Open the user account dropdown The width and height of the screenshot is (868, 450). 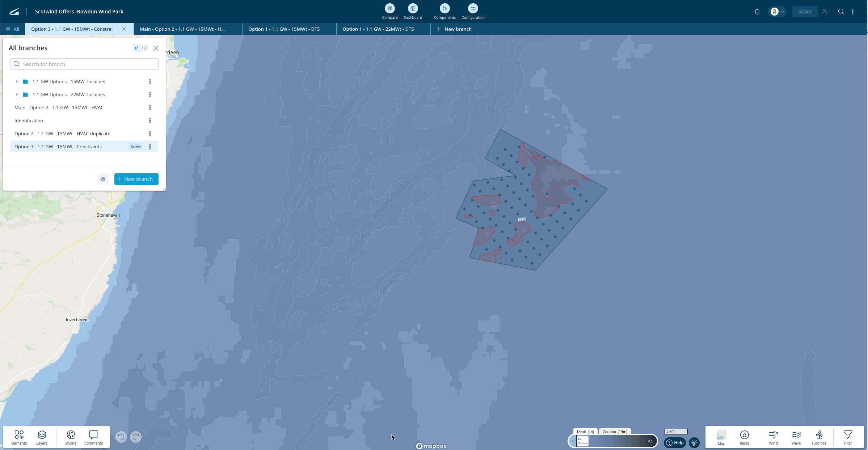[x=777, y=12]
